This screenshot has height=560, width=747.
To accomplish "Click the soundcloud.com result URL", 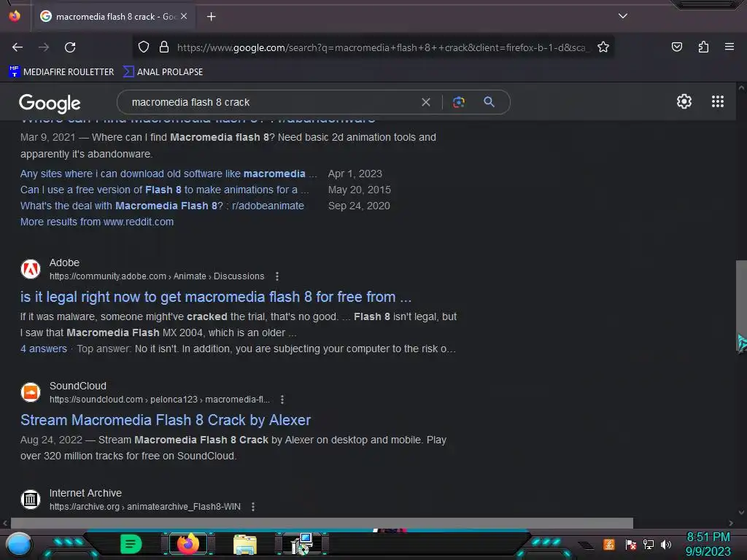I will click(x=160, y=400).
